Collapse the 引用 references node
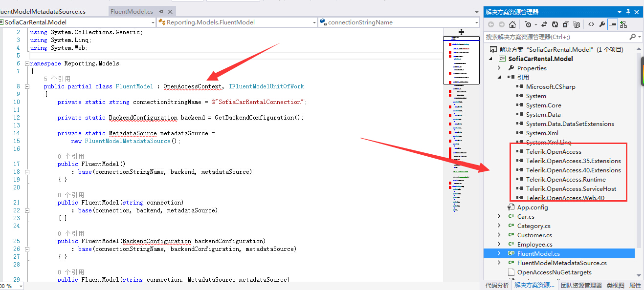Viewport: 644px width, 290px height. point(499,77)
